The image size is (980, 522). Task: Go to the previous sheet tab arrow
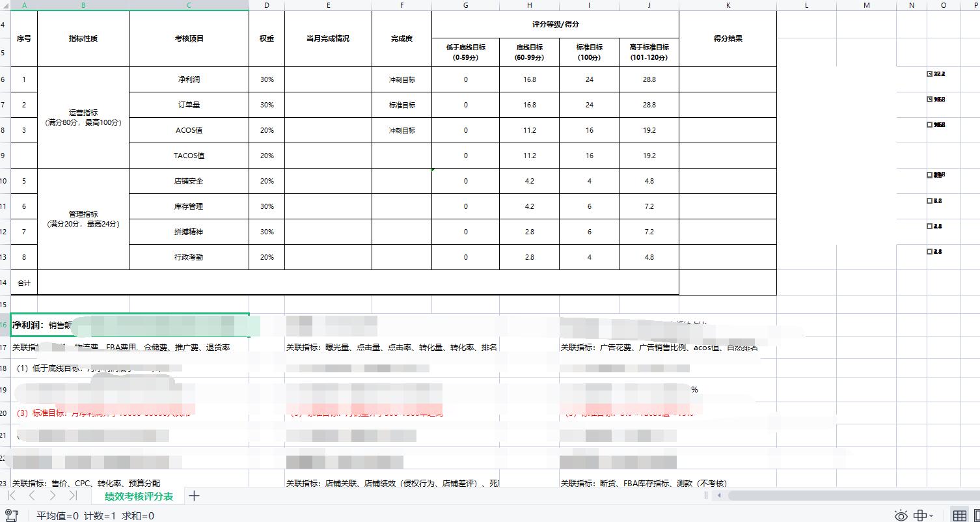(32, 495)
